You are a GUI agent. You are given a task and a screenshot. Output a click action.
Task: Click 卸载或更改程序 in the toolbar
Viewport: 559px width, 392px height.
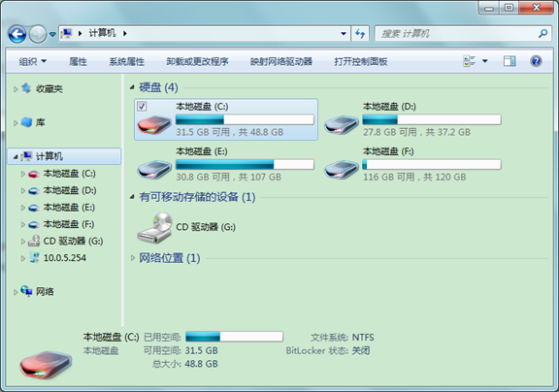pos(197,62)
